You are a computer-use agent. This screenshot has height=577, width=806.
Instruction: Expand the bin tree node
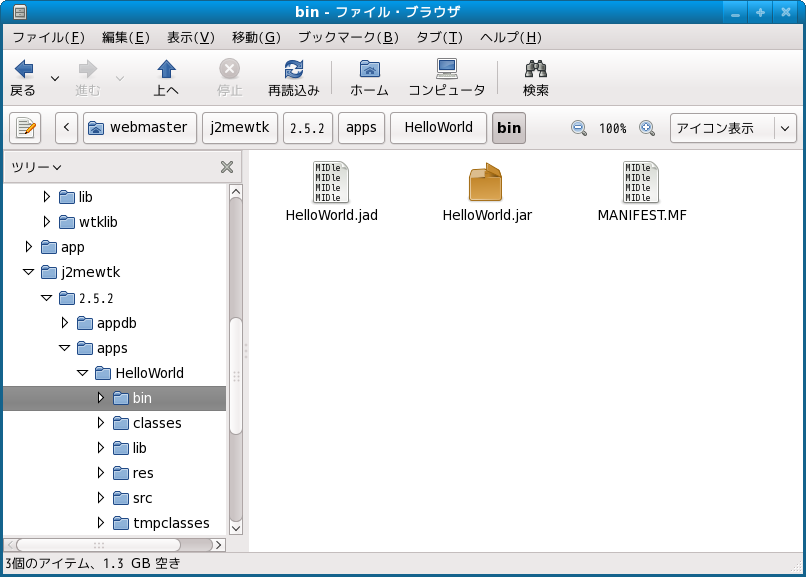coord(100,397)
